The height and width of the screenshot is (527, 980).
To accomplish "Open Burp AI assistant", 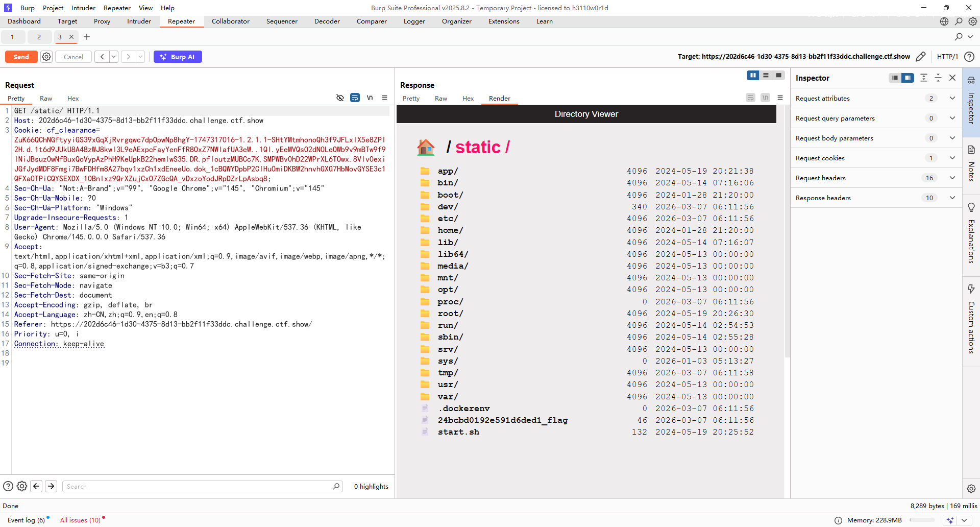I will 178,57.
